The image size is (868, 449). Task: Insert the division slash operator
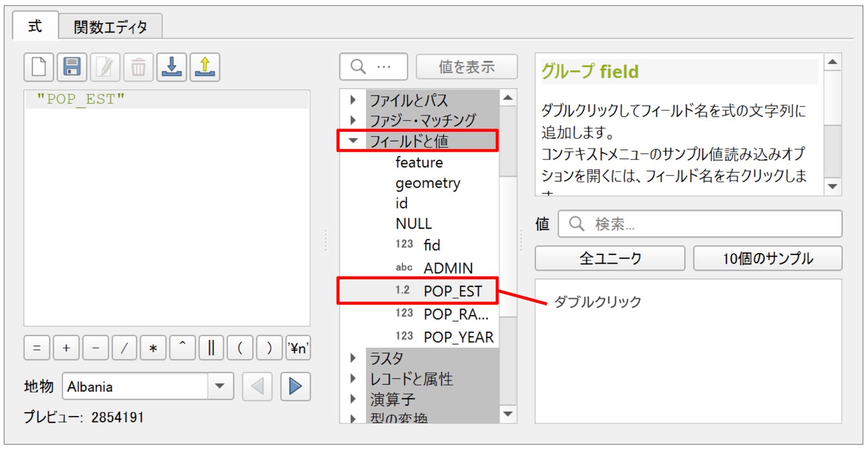click(x=124, y=348)
